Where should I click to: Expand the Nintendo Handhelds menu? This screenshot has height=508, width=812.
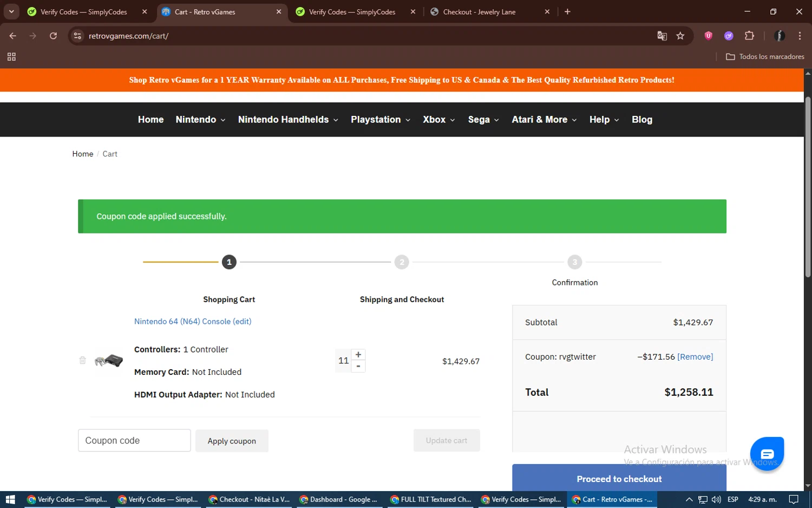pos(288,119)
